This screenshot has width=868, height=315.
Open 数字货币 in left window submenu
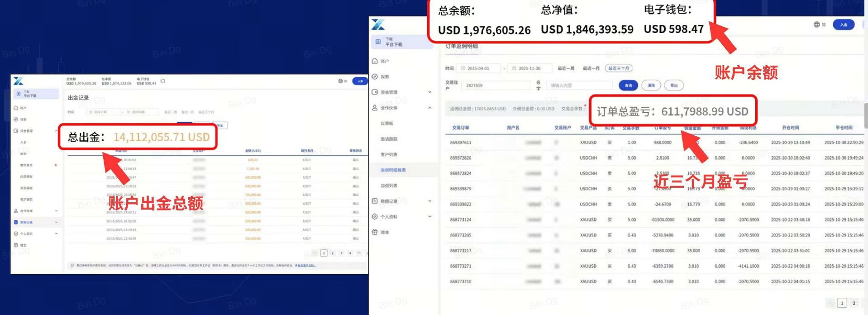point(26,165)
